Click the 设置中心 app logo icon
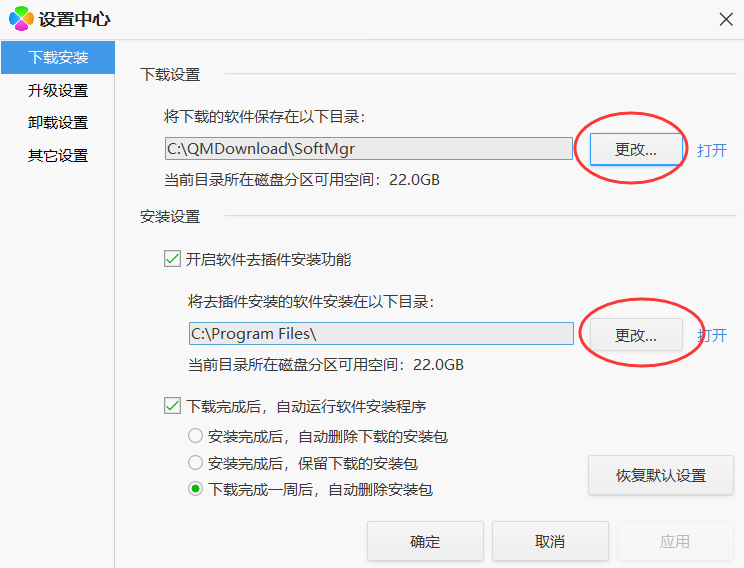Image resolution: width=744 pixels, height=568 pixels. (x=21, y=18)
